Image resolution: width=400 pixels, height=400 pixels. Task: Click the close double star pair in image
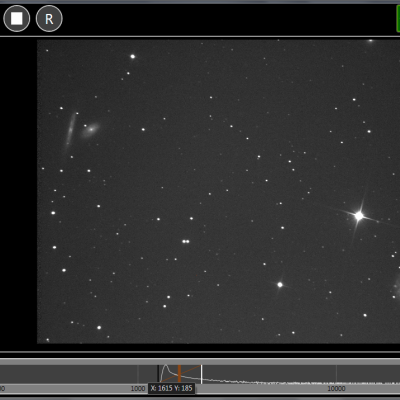pos(186,241)
